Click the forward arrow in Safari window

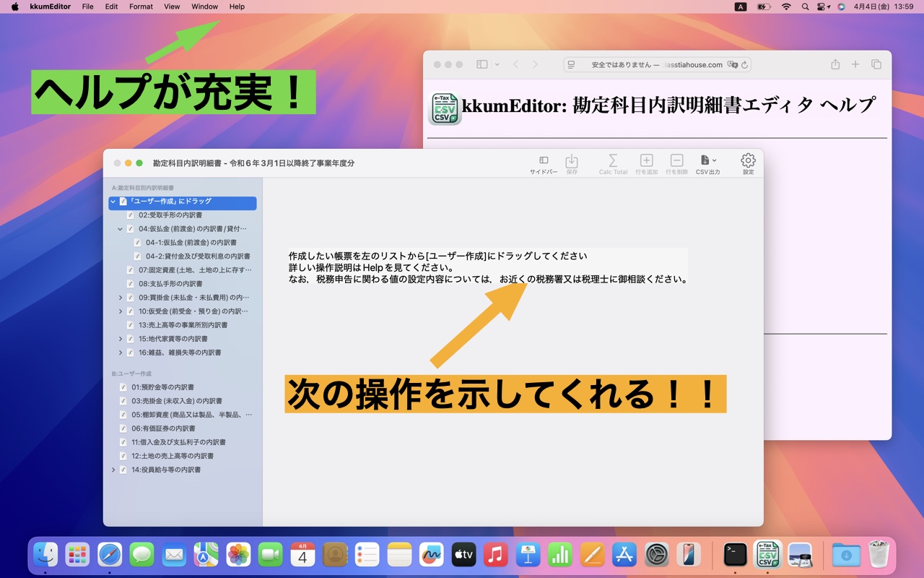(535, 64)
